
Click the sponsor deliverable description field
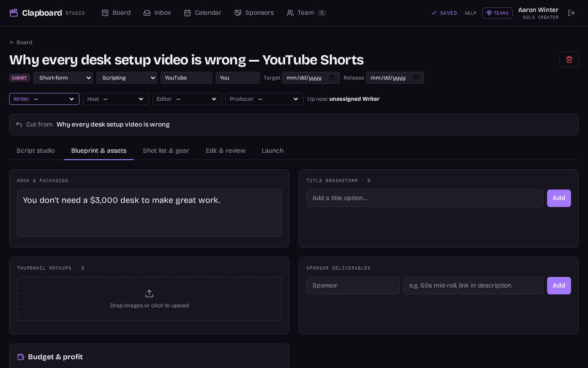click(x=473, y=286)
